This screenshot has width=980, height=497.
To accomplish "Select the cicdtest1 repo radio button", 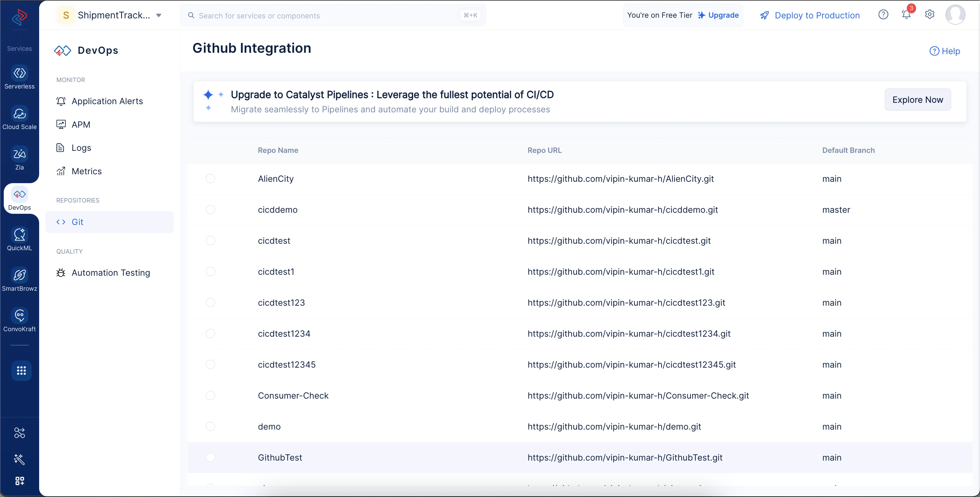I will coord(210,272).
